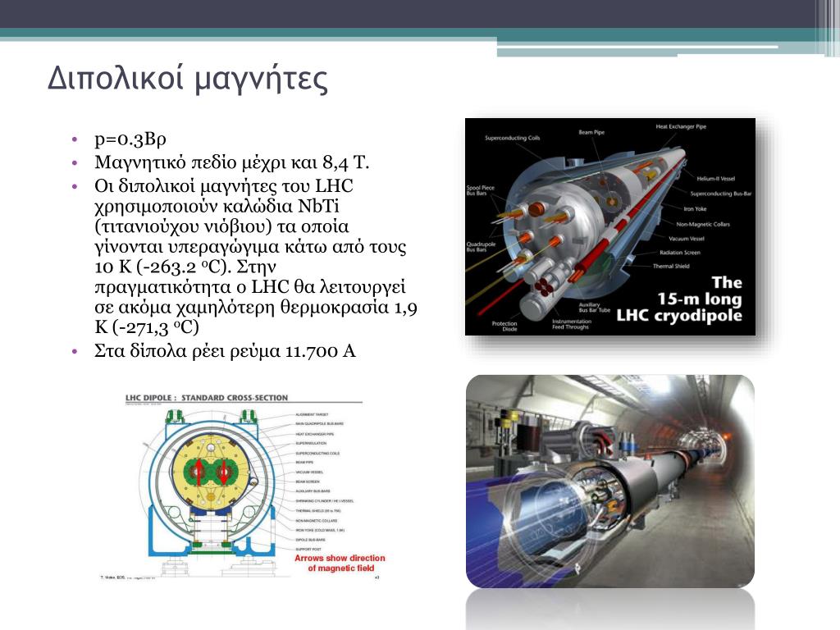Click the "Helium-II Vessel" label

pyautogui.click(x=715, y=178)
